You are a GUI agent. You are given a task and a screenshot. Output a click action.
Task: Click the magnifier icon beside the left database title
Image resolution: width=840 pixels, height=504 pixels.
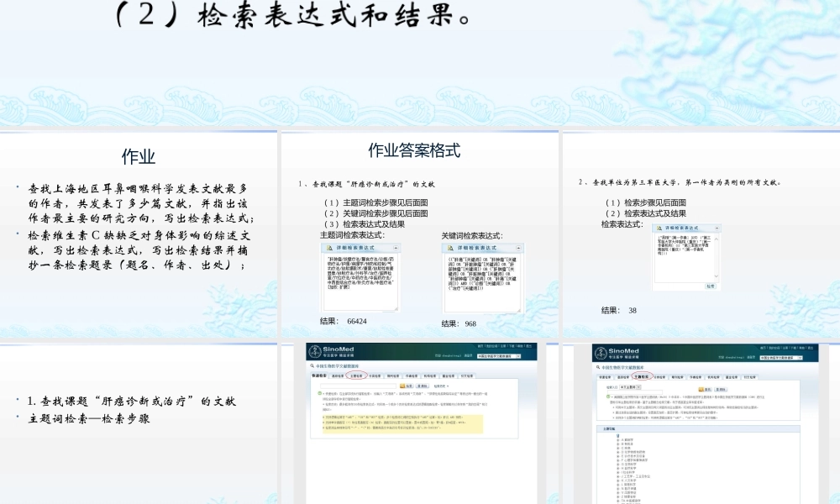pyautogui.click(x=312, y=367)
